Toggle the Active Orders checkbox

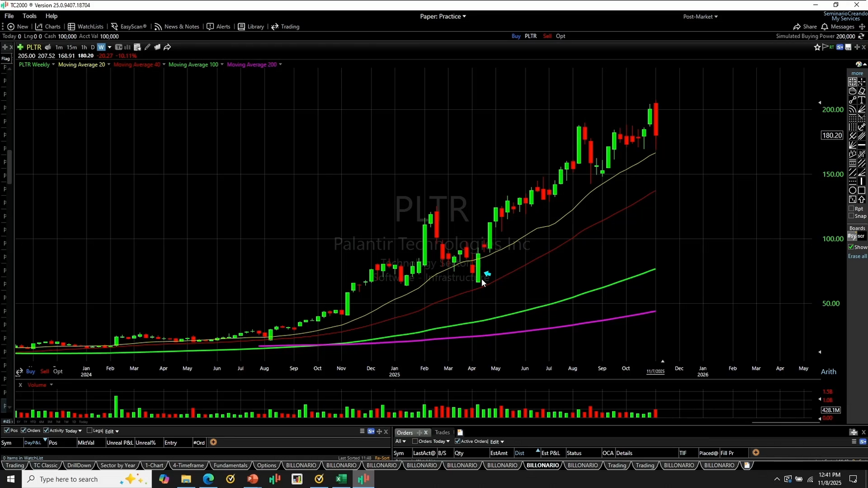point(457,441)
